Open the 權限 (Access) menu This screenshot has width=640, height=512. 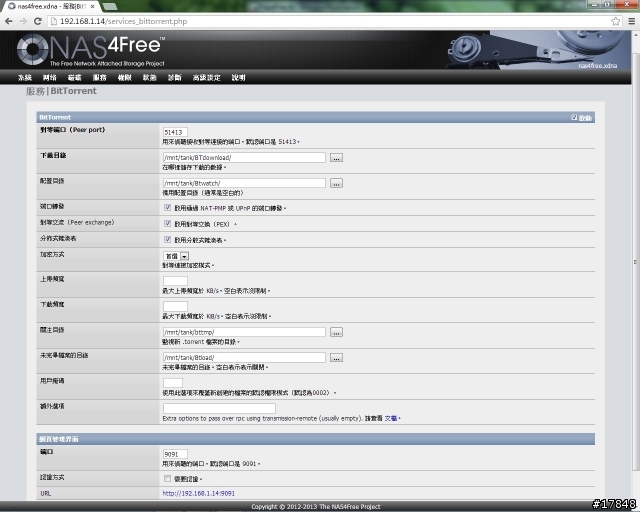coord(124,78)
